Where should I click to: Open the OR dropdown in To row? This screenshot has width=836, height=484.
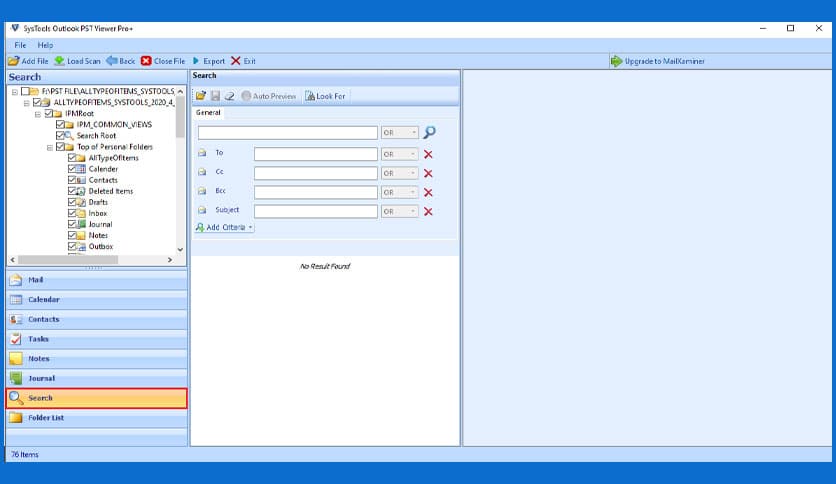[400, 155]
